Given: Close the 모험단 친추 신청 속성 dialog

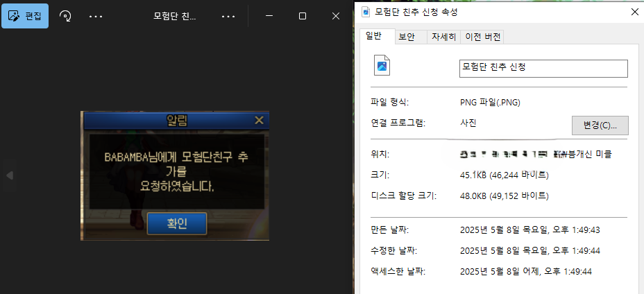Looking at the screenshot, I should pyautogui.click(x=635, y=12).
